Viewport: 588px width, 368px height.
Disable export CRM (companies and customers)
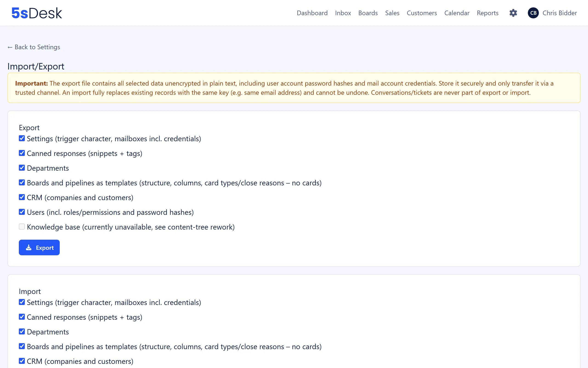coord(22,197)
